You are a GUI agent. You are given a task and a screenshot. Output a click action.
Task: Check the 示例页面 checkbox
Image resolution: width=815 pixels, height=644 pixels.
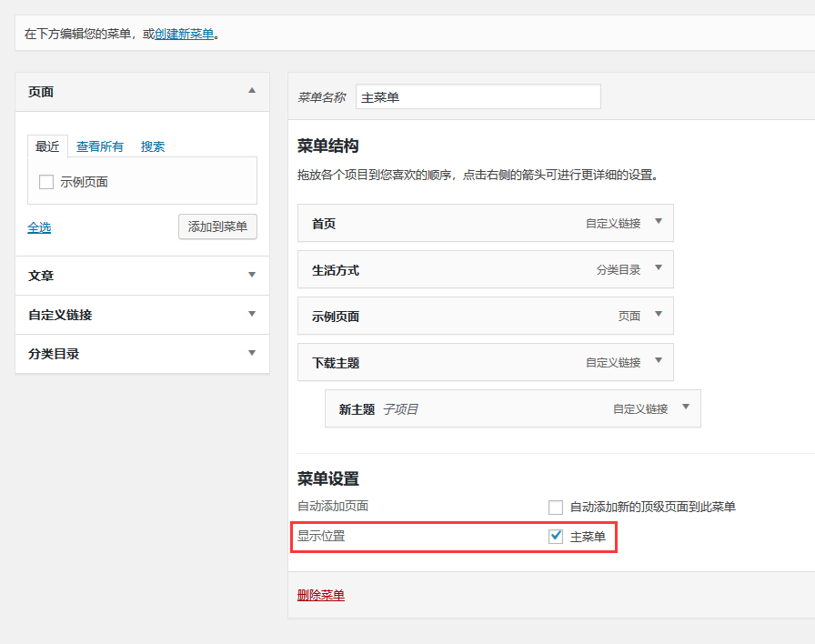46,182
